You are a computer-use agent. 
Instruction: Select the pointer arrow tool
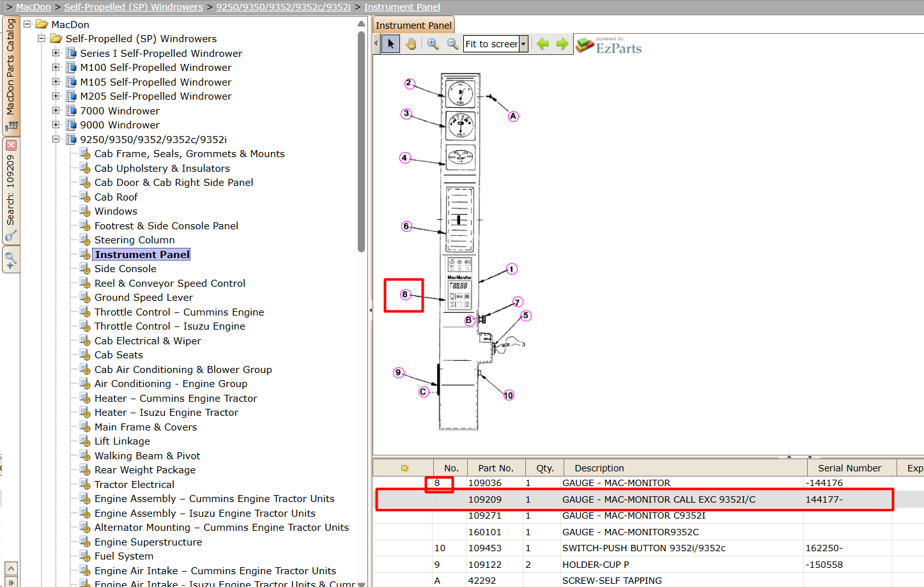(x=390, y=44)
